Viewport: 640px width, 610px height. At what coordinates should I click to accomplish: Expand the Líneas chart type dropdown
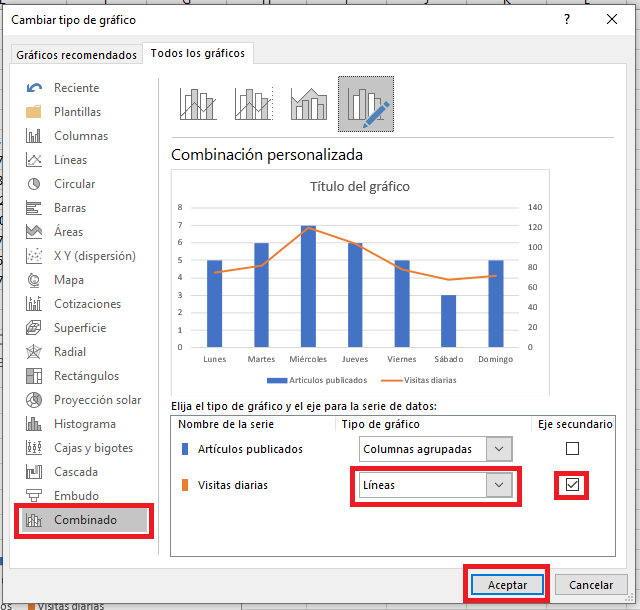point(497,485)
